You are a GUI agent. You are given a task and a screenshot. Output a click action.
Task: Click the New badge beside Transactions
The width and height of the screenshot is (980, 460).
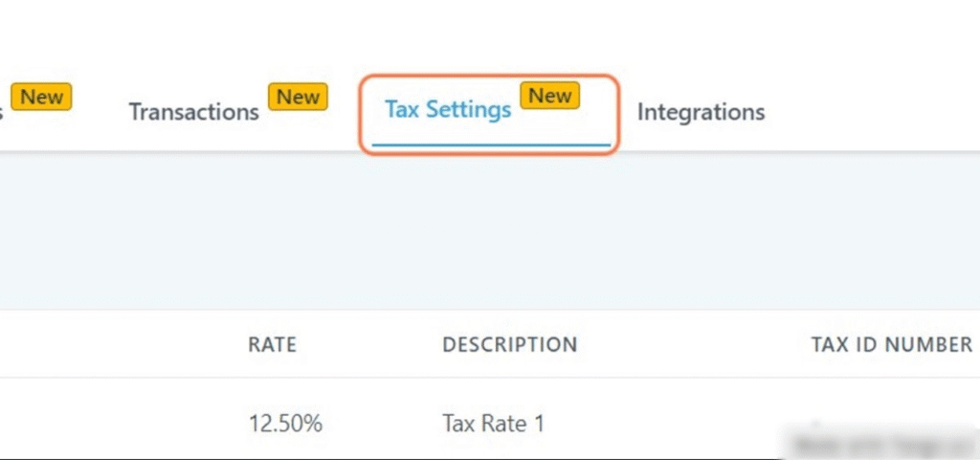tap(298, 97)
